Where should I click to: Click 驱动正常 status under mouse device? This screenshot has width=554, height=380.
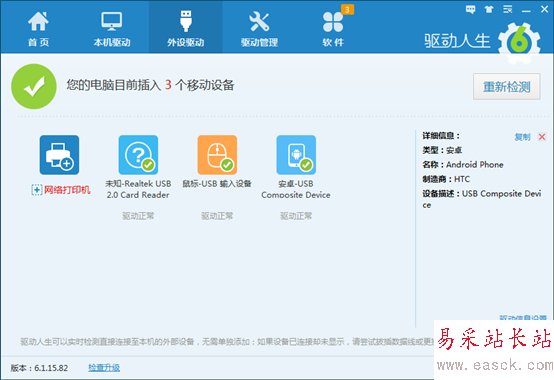click(217, 216)
